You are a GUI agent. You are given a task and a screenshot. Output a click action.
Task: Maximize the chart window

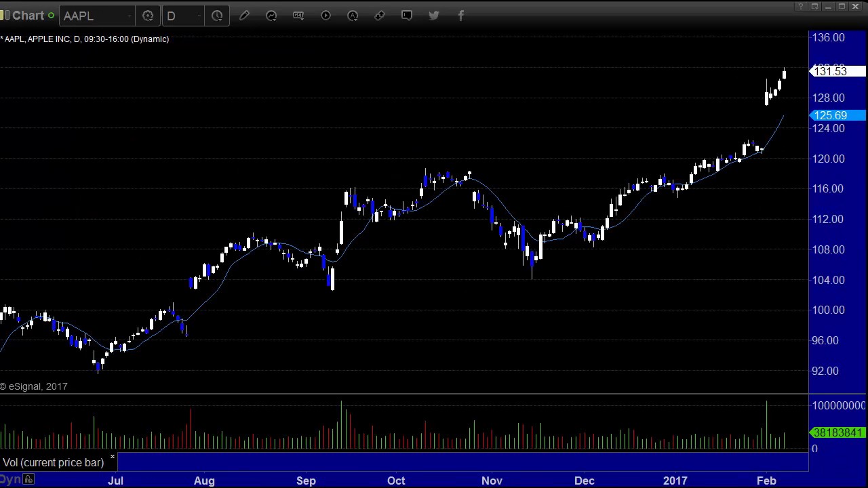[x=842, y=7]
